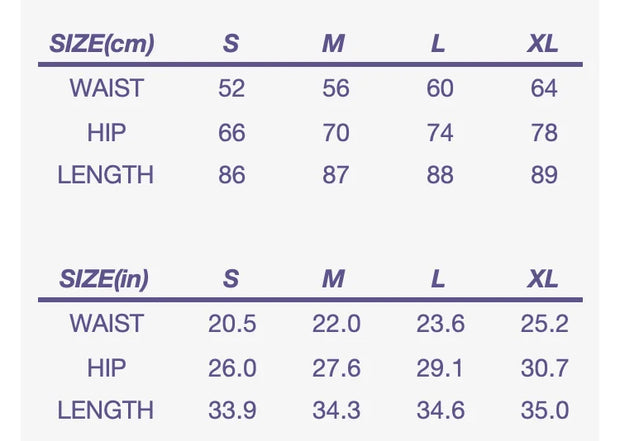The image size is (620, 441).
Task: Click the waist value 64
Action: pos(544,88)
